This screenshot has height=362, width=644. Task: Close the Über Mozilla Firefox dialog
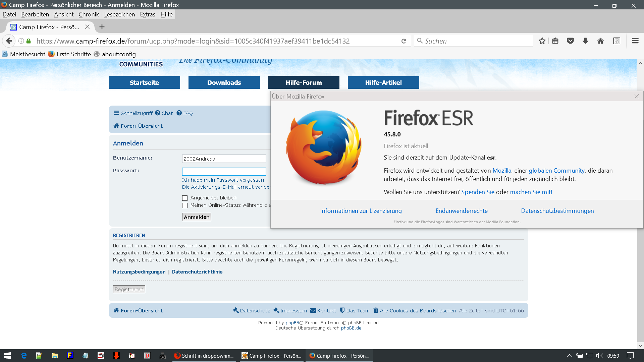coord(636,96)
